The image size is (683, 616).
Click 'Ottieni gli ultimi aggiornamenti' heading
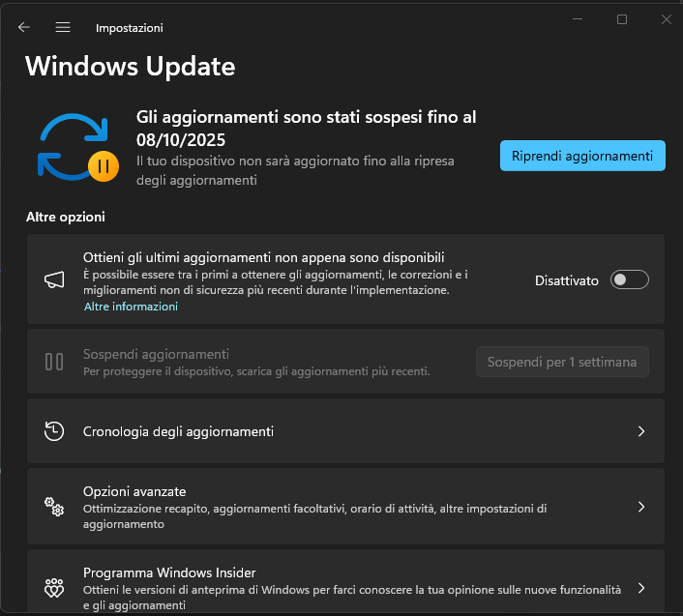click(263, 257)
